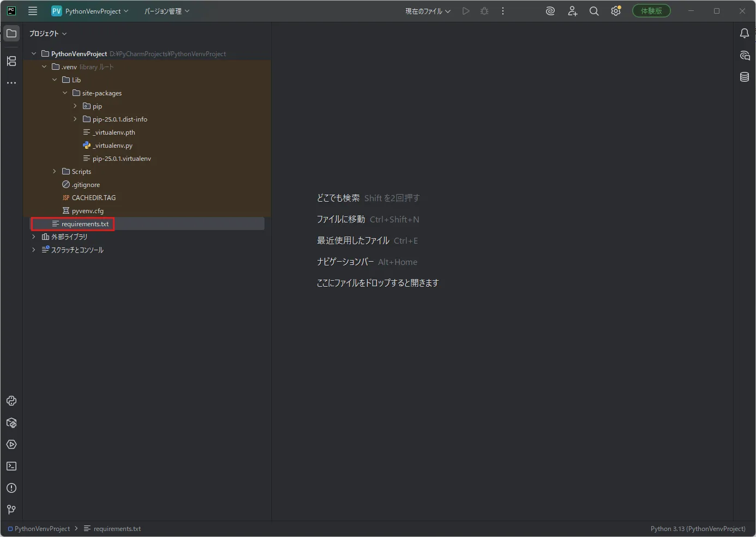Click the Run play icon
Image resolution: width=756 pixels, height=537 pixels.
466,11
